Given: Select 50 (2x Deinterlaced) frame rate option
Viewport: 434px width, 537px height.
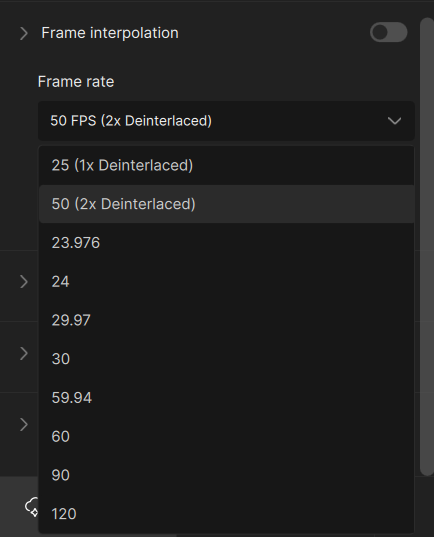Looking at the screenshot, I should [226, 204].
